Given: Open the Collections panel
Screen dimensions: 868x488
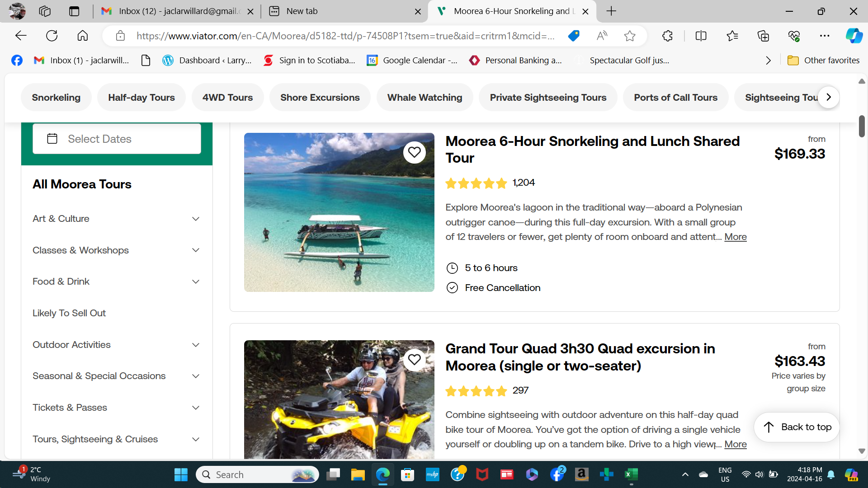Looking at the screenshot, I should pyautogui.click(x=763, y=36).
